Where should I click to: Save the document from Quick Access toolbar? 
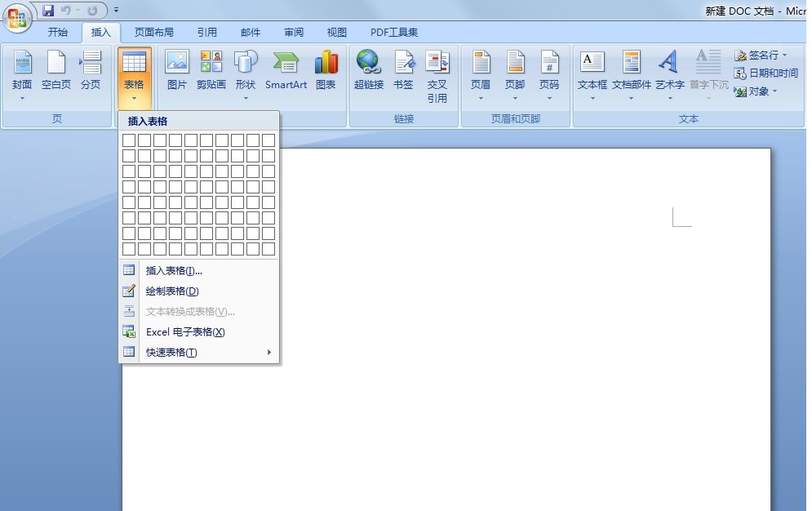[x=48, y=10]
